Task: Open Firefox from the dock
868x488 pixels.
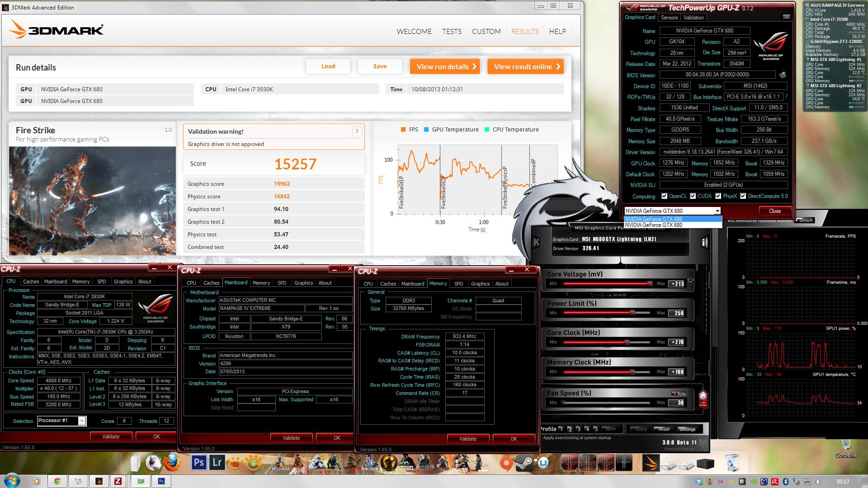Action: pos(172,462)
